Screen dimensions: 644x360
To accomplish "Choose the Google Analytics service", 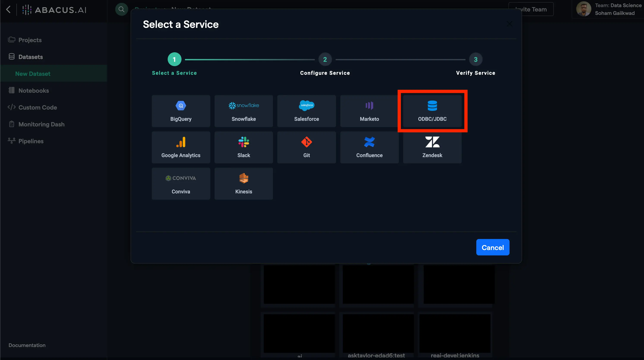I will (181, 147).
